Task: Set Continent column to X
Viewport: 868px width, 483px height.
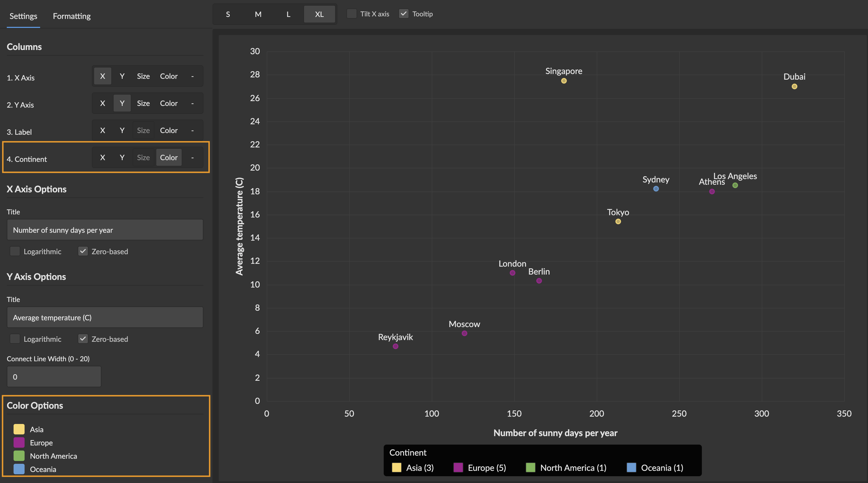Action: [103, 157]
